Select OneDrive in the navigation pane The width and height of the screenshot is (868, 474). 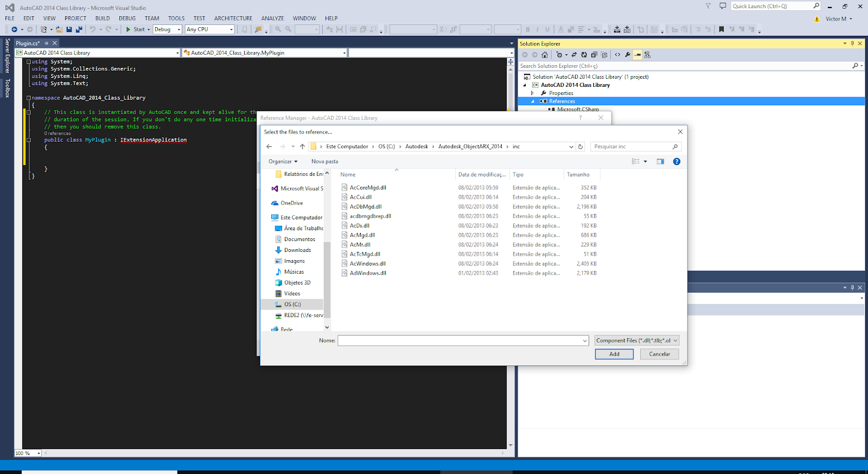pyautogui.click(x=292, y=203)
